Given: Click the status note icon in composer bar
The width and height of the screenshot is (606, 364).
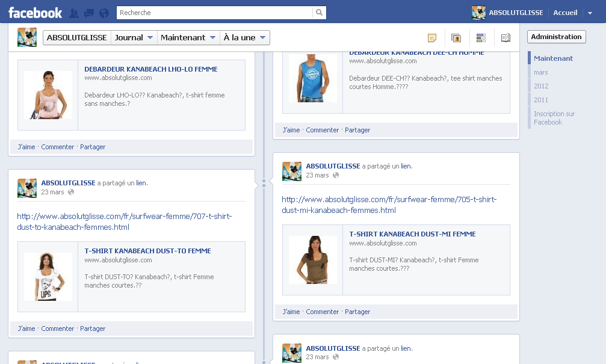Looking at the screenshot, I should 432,38.
